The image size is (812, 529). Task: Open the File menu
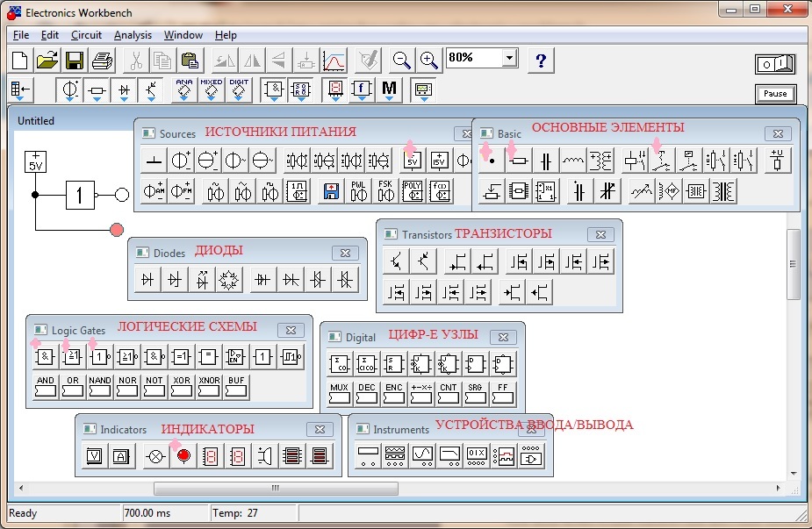tap(21, 35)
